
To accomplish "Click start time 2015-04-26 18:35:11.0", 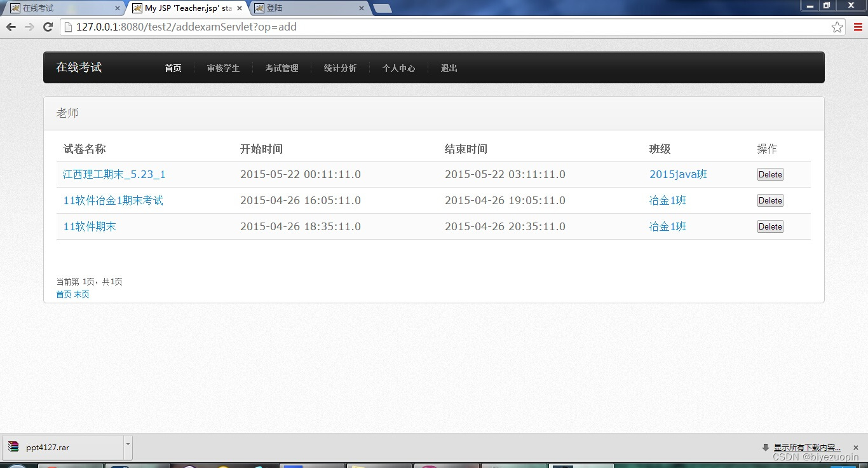I will click(301, 226).
